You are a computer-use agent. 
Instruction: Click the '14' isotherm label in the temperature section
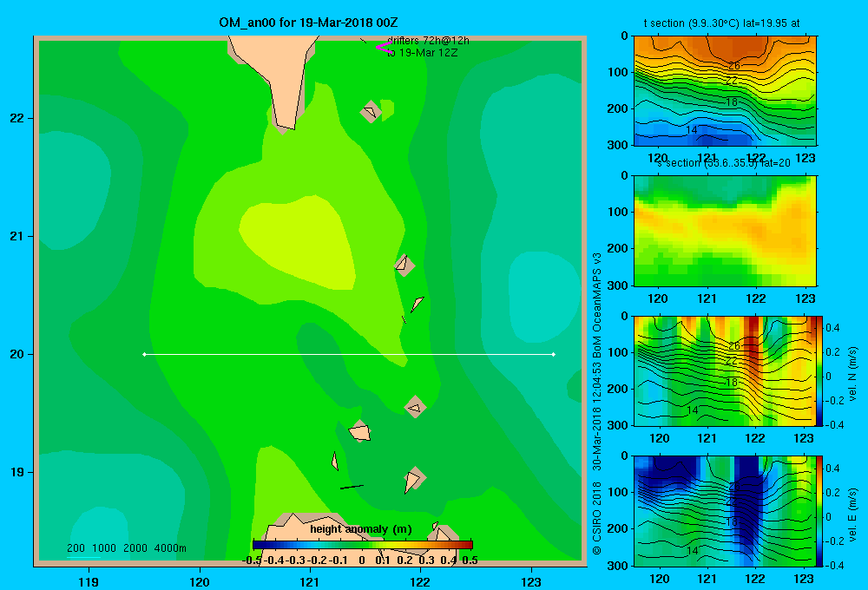[x=692, y=130]
